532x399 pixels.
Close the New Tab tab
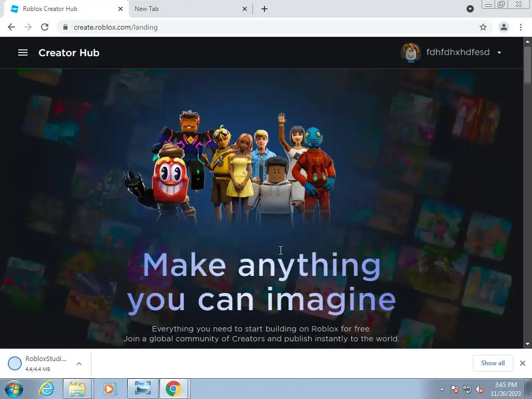(245, 9)
